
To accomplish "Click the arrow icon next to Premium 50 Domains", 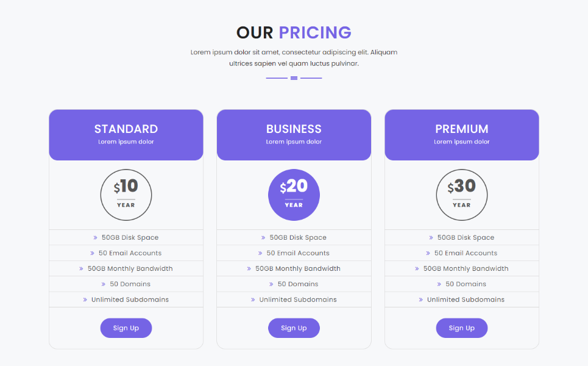I will click(439, 284).
